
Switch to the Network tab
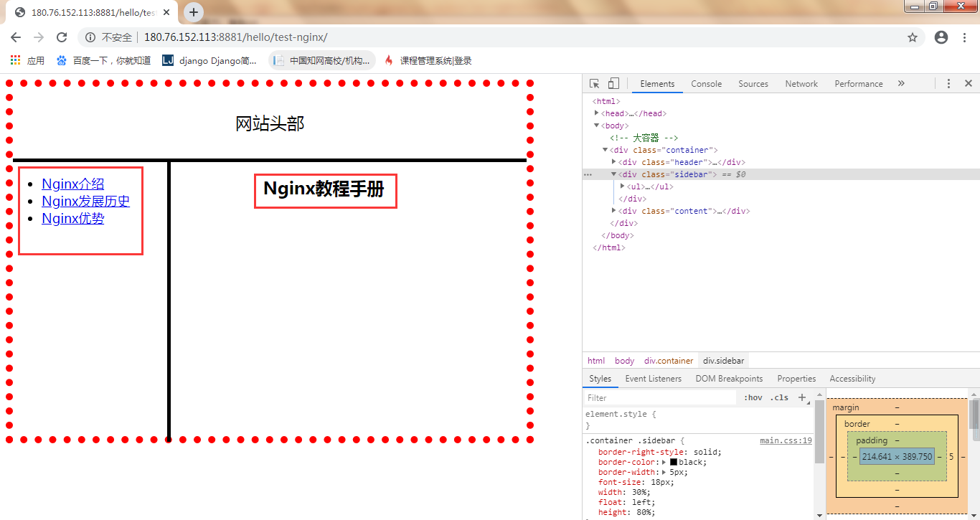point(801,84)
